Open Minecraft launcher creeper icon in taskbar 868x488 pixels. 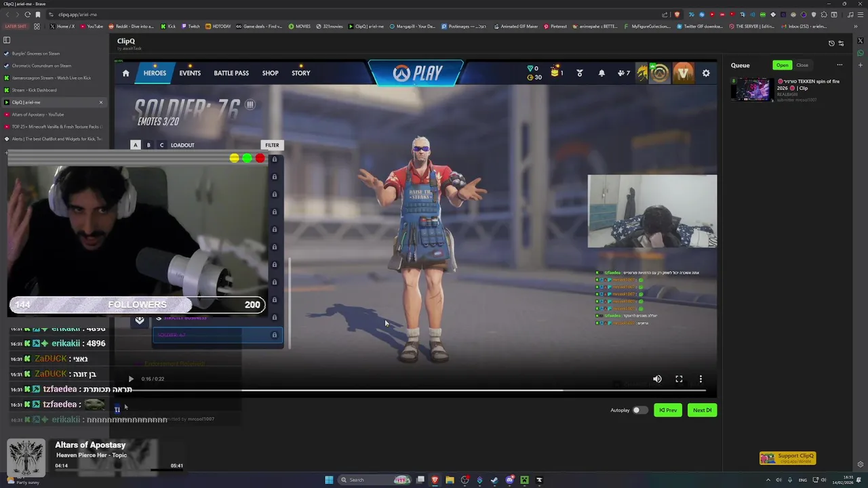pyautogui.click(x=524, y=480)
